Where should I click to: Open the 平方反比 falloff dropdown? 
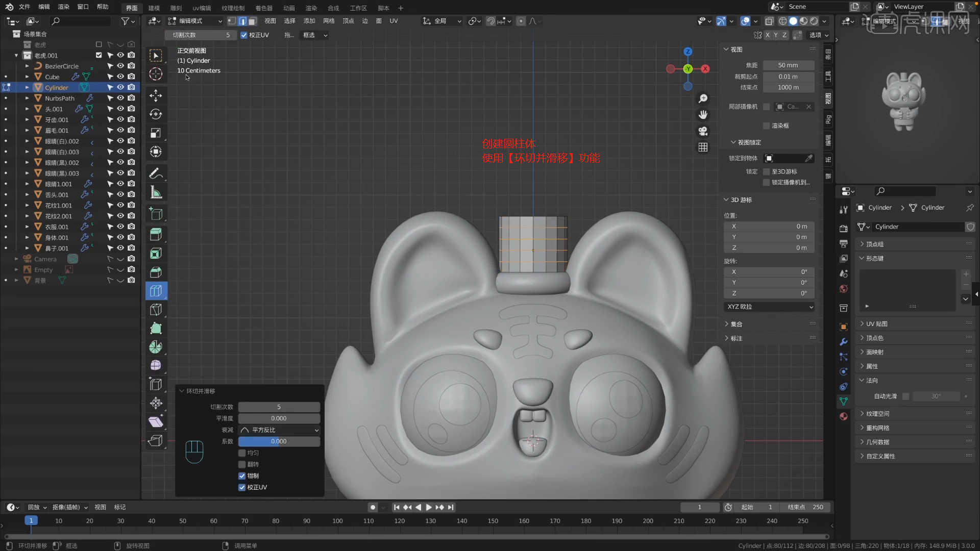tap(279, 430)
